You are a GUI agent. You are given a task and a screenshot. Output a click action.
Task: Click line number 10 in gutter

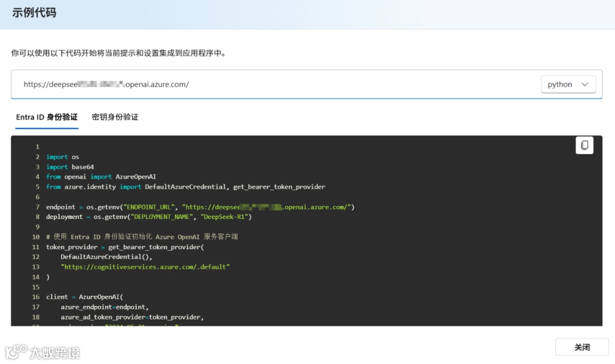click(36, 237)
